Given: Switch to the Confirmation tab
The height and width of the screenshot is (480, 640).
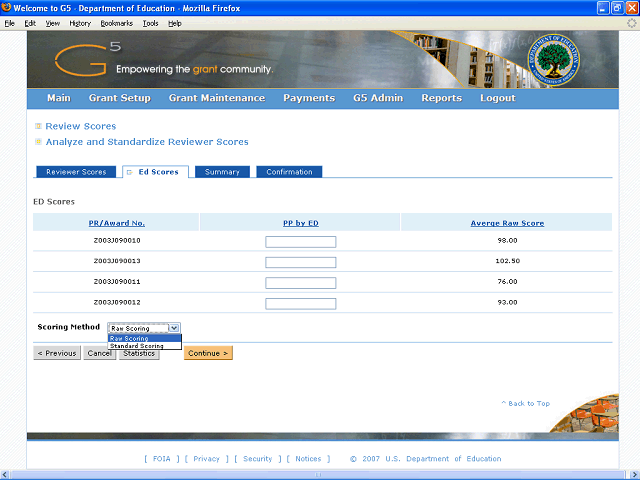Looking at the screenshot, I should [x=289, y=172].
